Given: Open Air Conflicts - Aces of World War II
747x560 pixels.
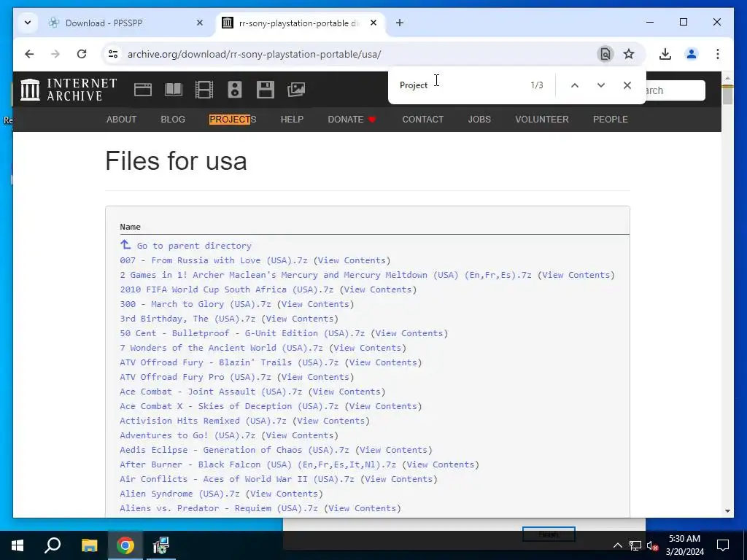Looking at the screenshot, I should [x=237, y=479].
